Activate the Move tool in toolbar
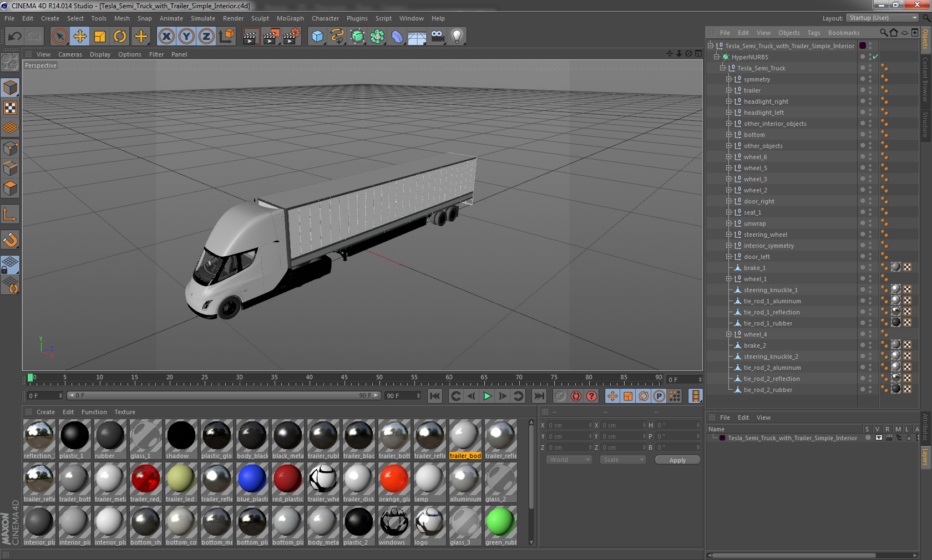 pyautogui.click(x=80, y=37)
